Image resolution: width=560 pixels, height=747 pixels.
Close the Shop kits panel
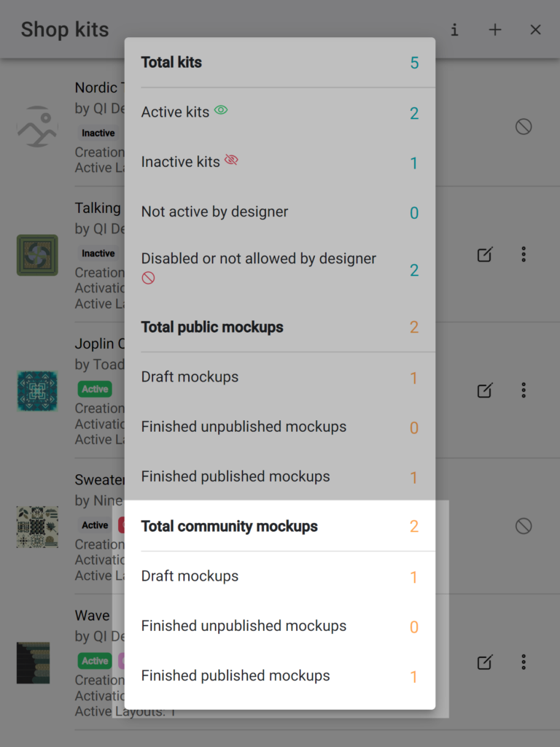(535, 30)
